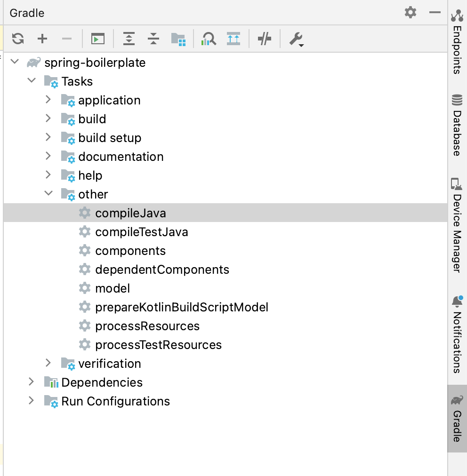The image size is (467, 476).
Task: Click gear icon next to processResources
Action: click(x=85, y=326)
